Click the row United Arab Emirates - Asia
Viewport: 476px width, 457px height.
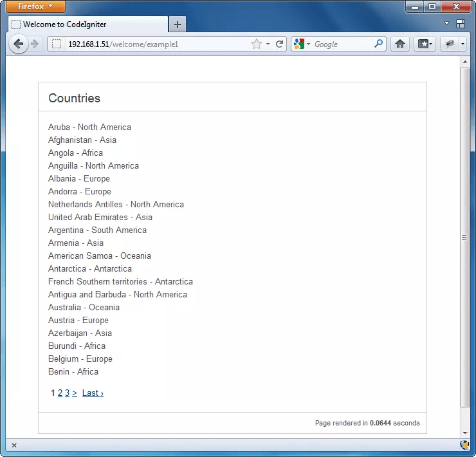tap(100, 217)
